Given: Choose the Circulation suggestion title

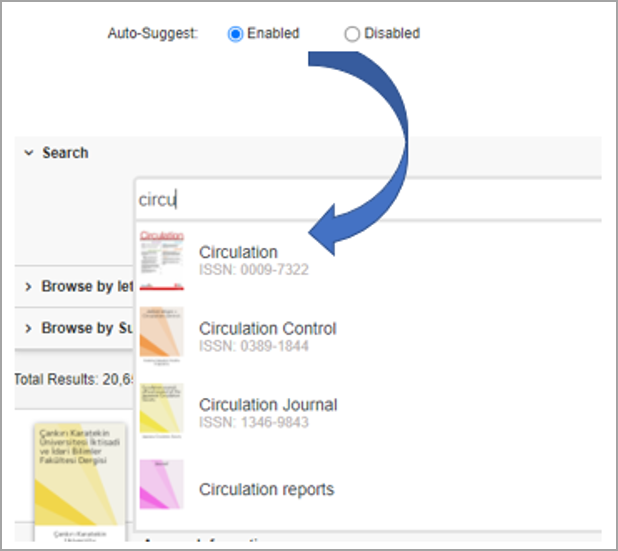Looking at the screenshot, I should (238, 252).
